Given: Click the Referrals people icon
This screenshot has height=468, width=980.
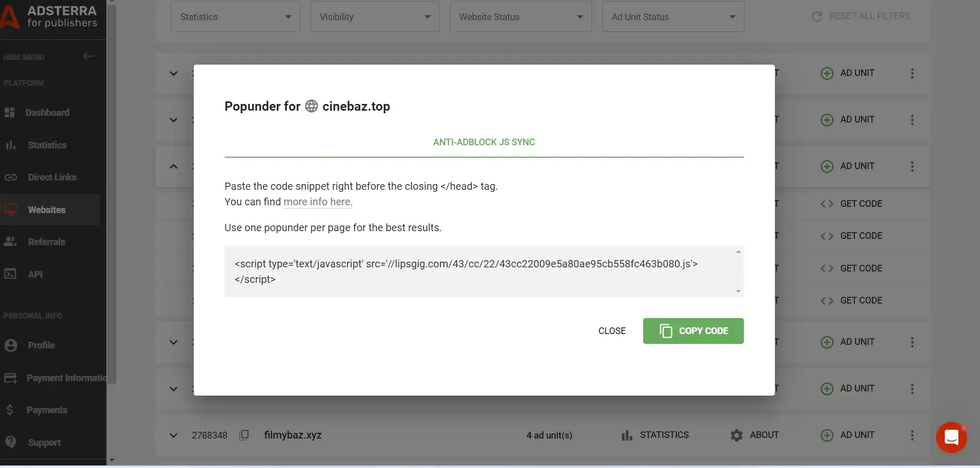Looking at the screenshot, I should click(x=11, y=241).
